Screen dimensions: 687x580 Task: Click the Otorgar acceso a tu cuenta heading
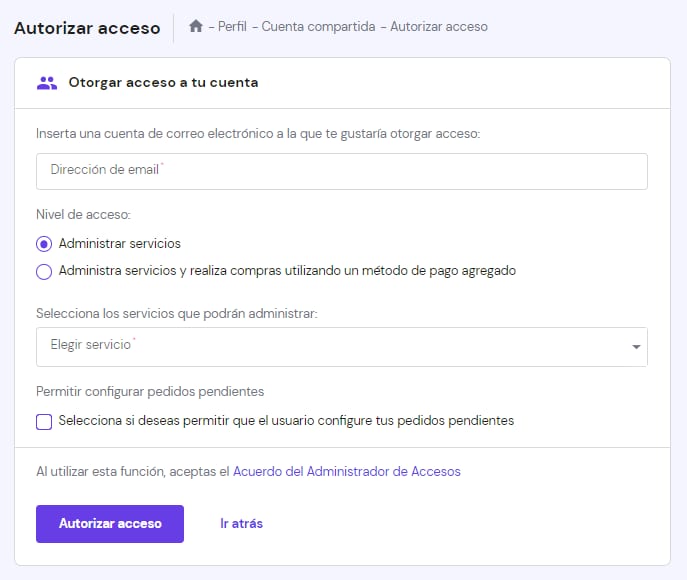click(163, 83)
